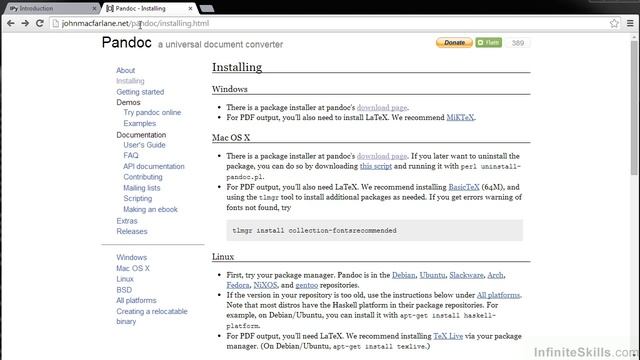
Task: Reload the page with the refresh icon
Action: pyautogui.click(x=40, y=23)
